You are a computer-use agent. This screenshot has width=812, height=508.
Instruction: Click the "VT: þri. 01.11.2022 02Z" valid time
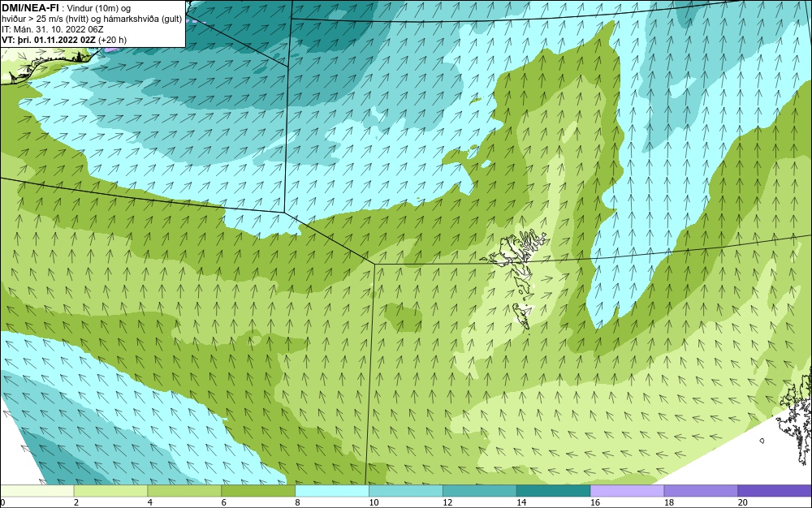pos(48,40)
